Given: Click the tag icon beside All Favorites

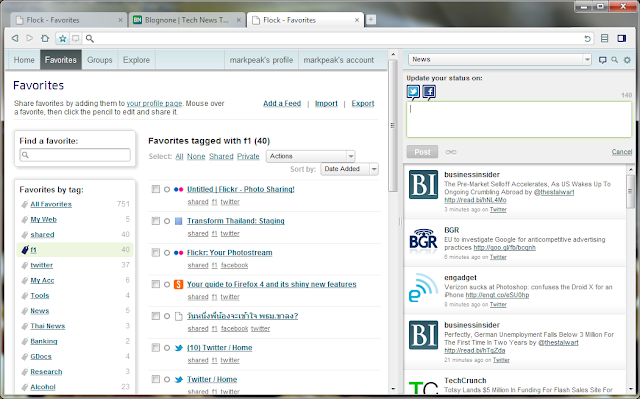Looking at the screenshot, I should pos(25,204).
